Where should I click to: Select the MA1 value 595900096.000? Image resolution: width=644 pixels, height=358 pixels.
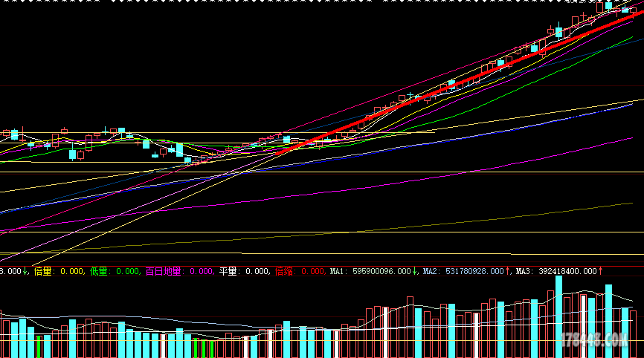381,272
